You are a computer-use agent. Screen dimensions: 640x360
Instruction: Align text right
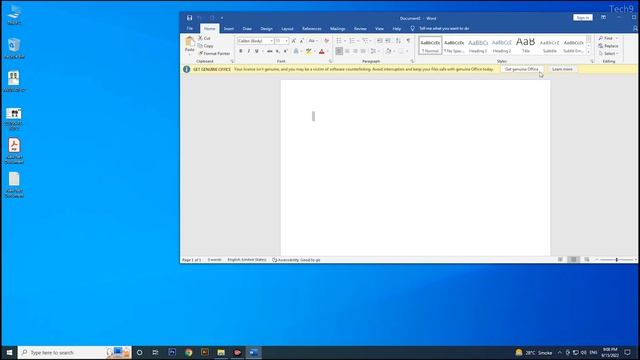point(355,51)
